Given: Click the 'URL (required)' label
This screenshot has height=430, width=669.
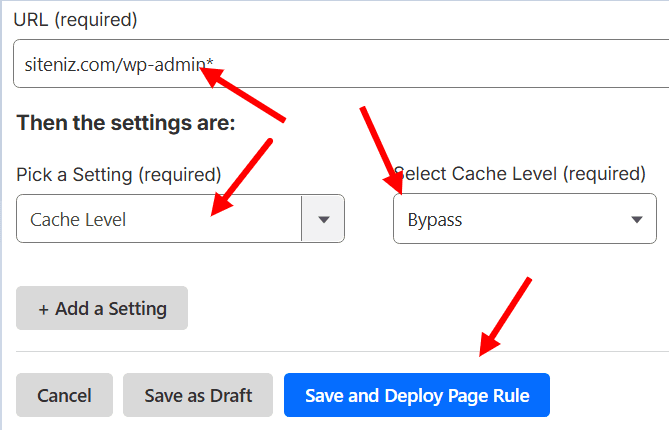Looking at the screenshot, I should pos(76,20).
